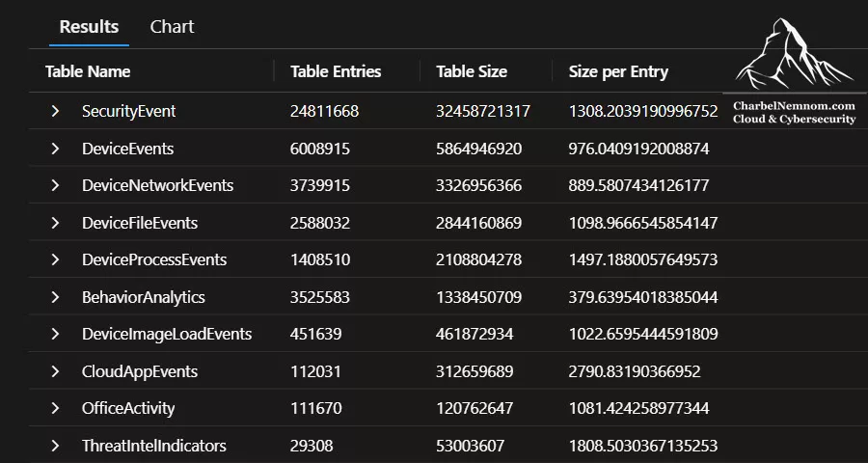Select the DeviceEvents table name cell
Viewport: 868px width, 463px height.
pyautogui.click(x=128, y=149)
